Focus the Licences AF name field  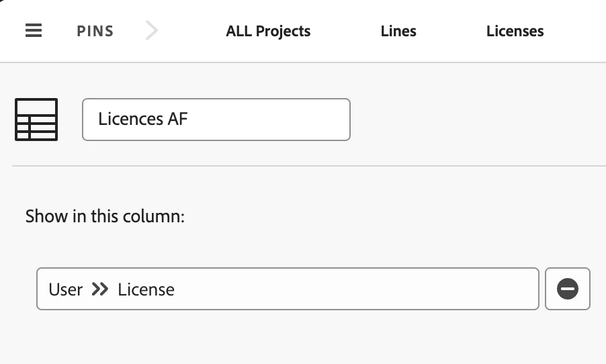point(216,120)
